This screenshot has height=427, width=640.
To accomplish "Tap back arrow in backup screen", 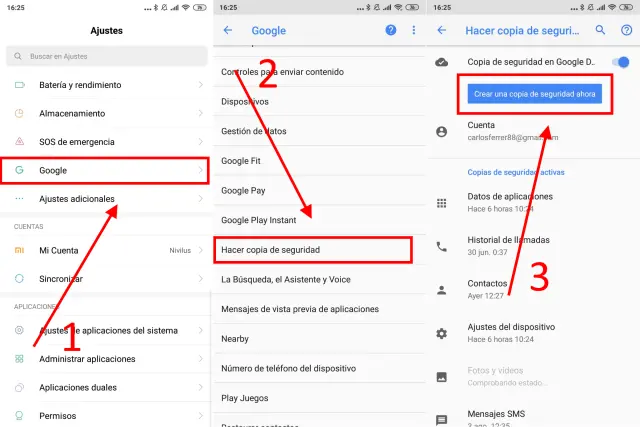I will point(442,31).
